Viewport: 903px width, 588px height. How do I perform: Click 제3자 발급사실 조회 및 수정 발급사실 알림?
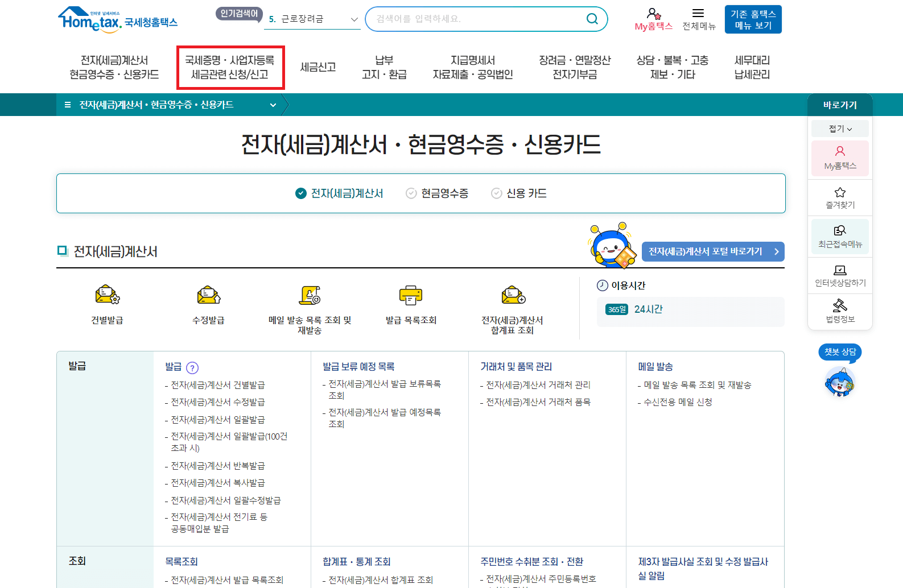[x=703, y=569]
